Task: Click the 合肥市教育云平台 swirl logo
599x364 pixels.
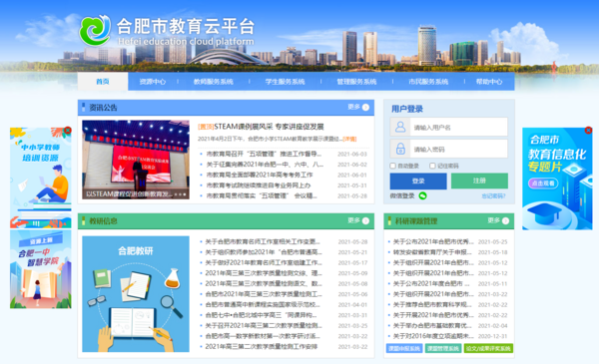Action: click(x=95, y=30)
